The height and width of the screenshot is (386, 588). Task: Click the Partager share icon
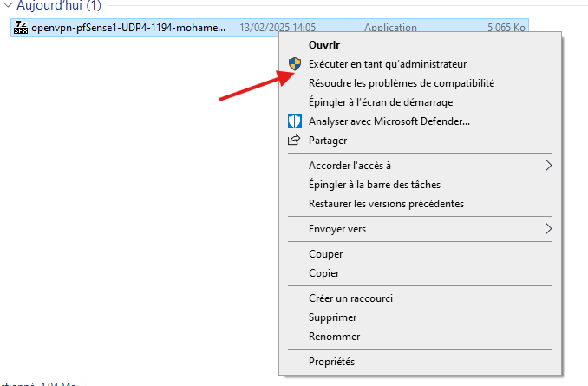pyautogui.click(x=294, y=140)
